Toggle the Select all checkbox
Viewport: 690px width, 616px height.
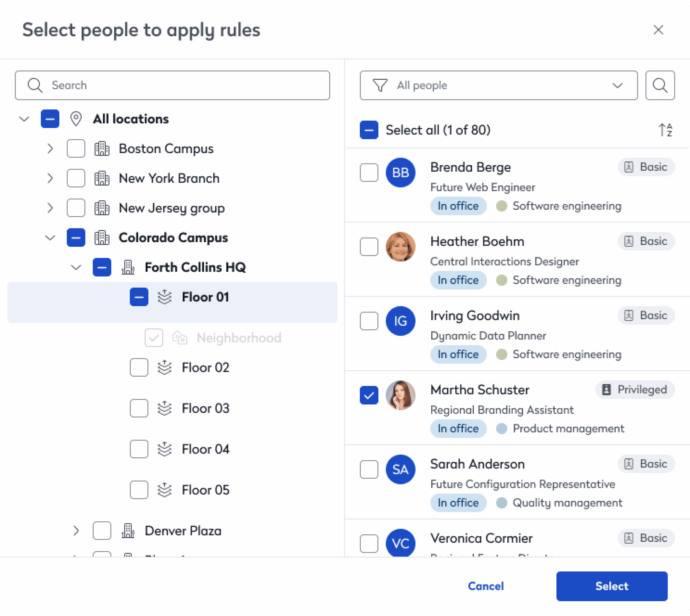369,130
